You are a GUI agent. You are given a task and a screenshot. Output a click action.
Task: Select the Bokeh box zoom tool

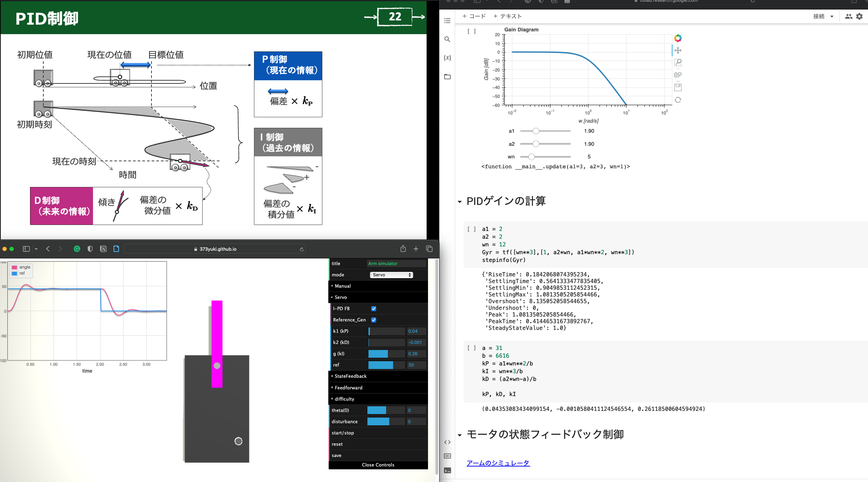[678, 63]
